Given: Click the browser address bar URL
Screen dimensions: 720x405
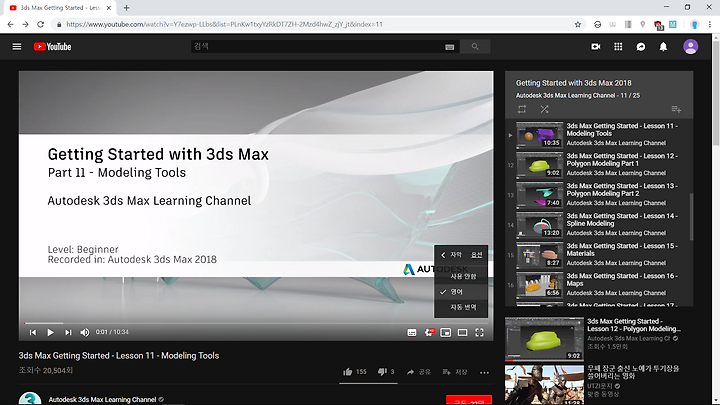Looking at the screenshot, I should (224, 24).
